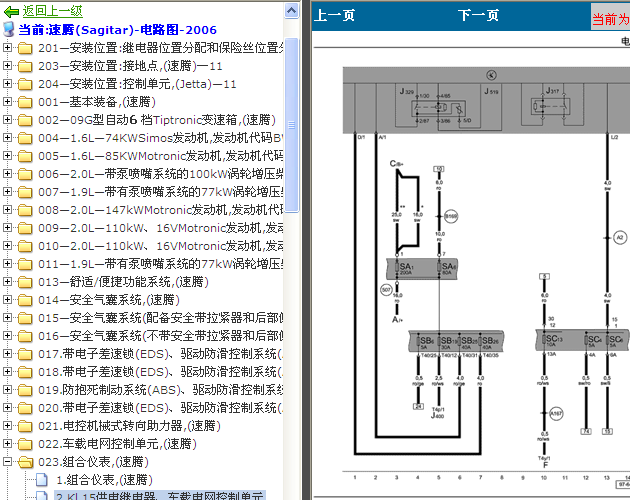Image resolution: width=630 pixels, height=500 pixels.
Task: Click the A167 connection circle in diagram
Action: point(556,413)
